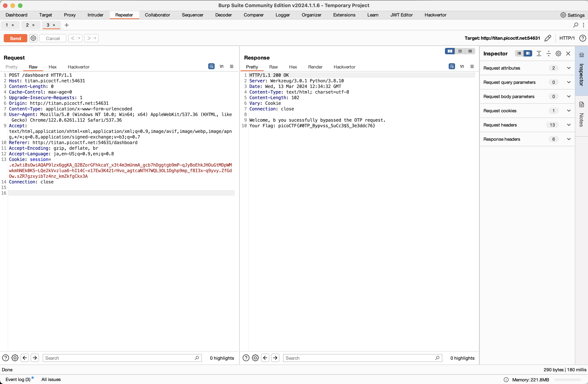Click the edit target pencil icon
The height and width of the screenshot is (384, 588).
click(x=548, y=38)
